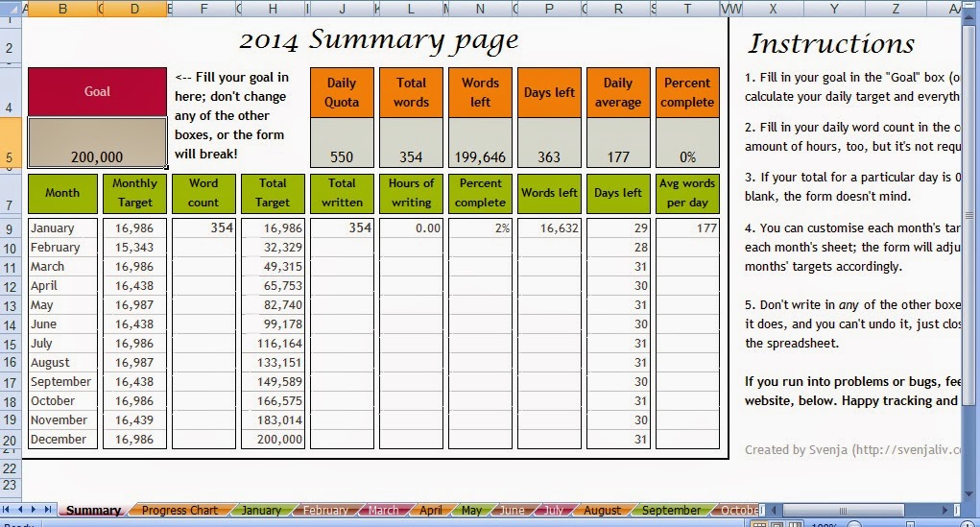
Task: Select column header N
Action: (480, 9)
